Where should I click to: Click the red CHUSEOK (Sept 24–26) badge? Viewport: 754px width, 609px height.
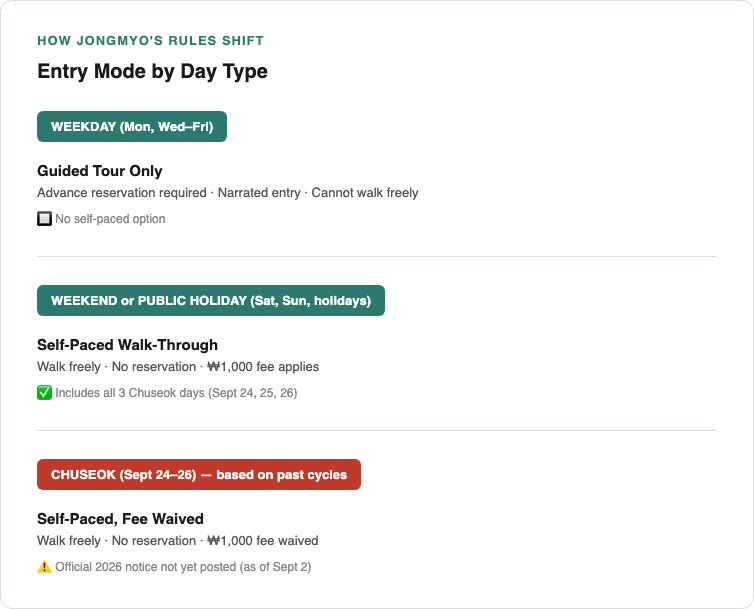click(x=199, y=475)
